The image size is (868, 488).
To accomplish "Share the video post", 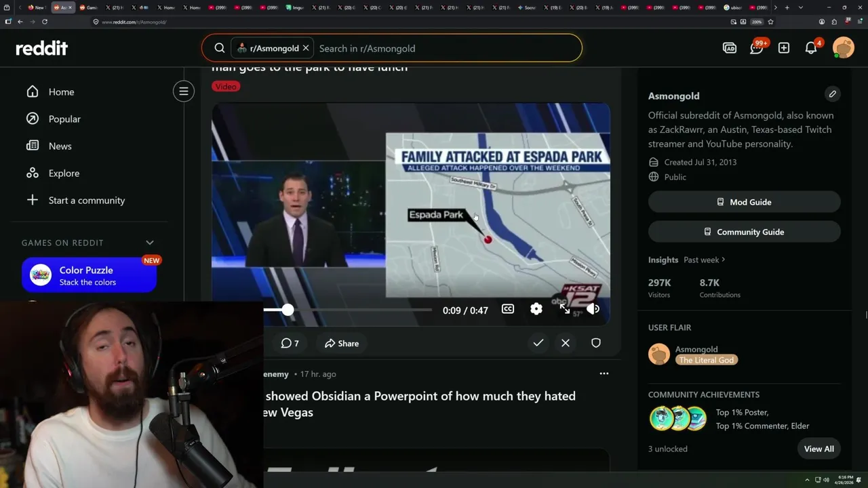I will click(342, 343).
